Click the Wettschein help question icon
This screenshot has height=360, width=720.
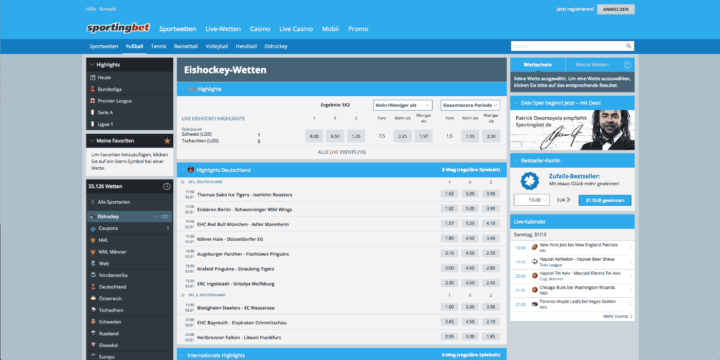tap(627, 65)
